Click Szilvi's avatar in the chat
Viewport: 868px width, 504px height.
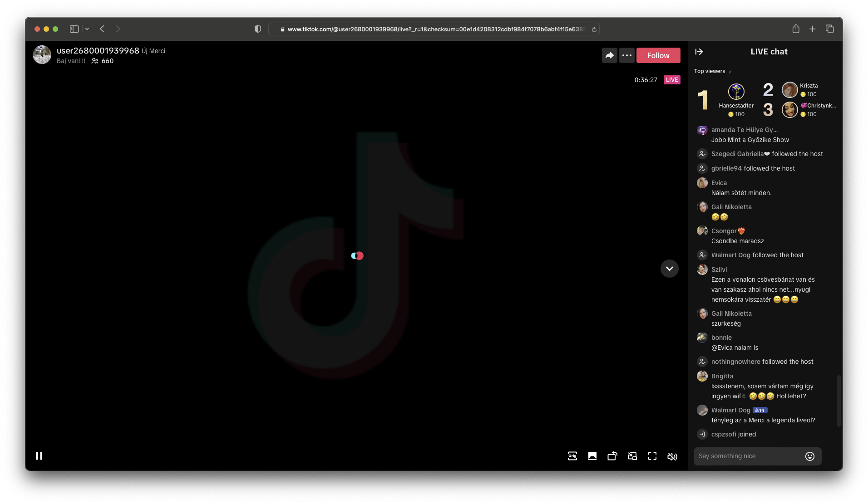pos(702,269)
